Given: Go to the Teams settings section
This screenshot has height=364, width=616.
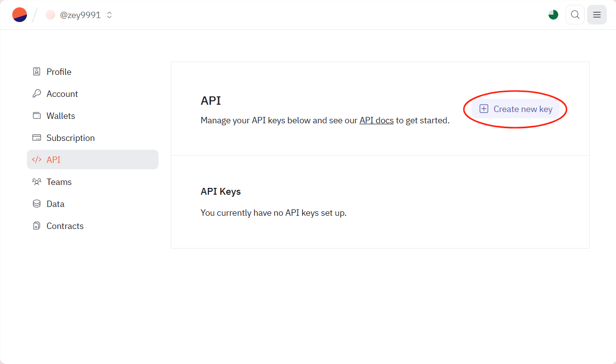Looking at the screenshot, I should (x=59, y=182).
